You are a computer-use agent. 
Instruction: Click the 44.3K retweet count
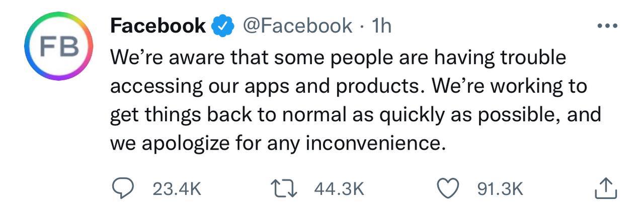click(339, 189)
